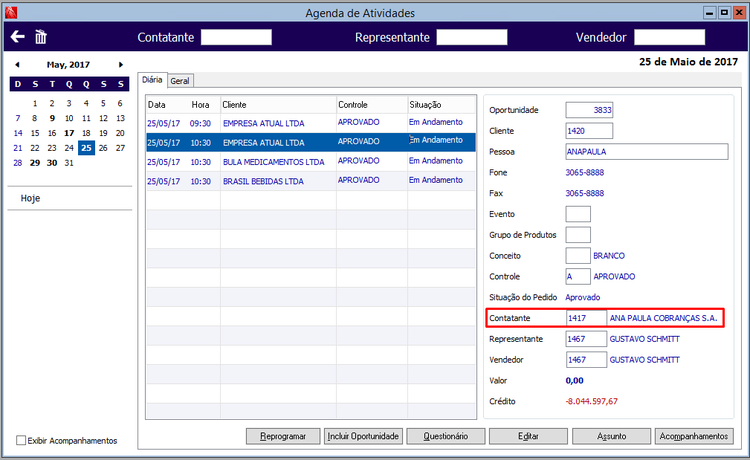Click the Vendedor code field 1467
The width and height of the screenshot is (750, 460).
coord(586,360)
